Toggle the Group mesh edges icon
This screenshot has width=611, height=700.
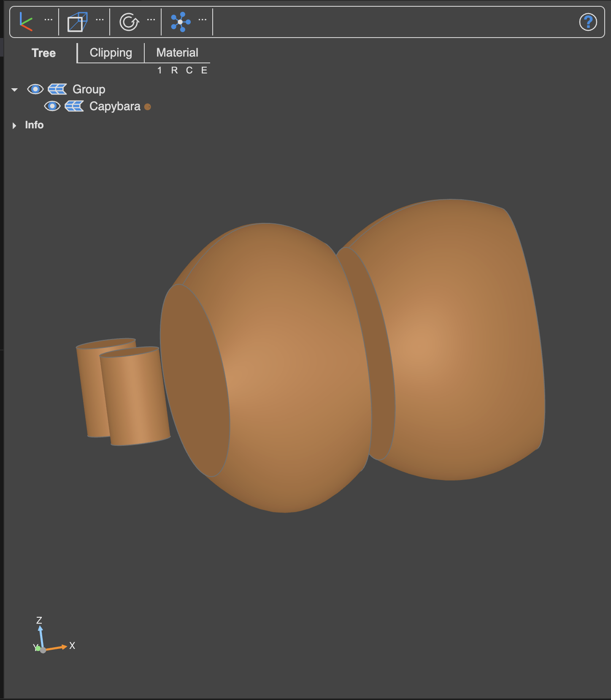tap(57, 89)
